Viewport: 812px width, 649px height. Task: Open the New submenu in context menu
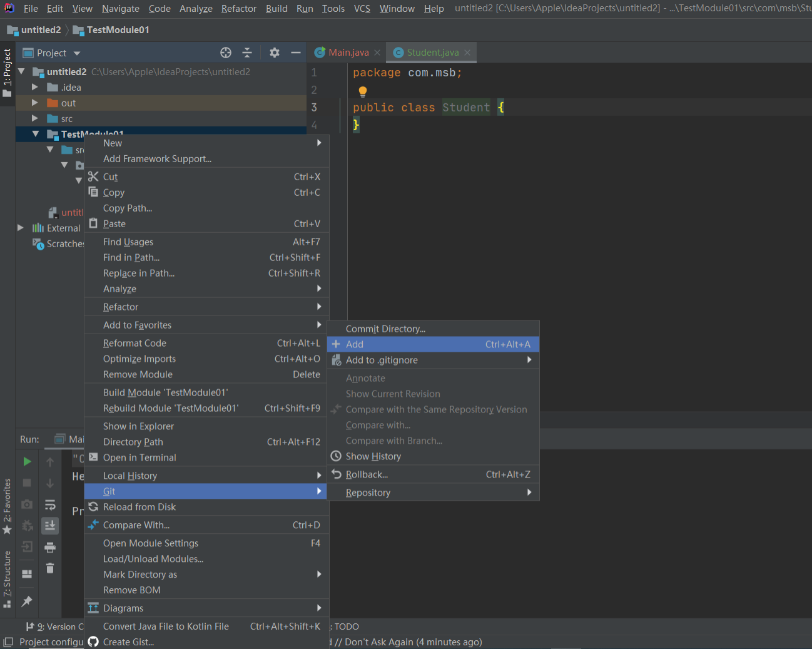(206, 143)
